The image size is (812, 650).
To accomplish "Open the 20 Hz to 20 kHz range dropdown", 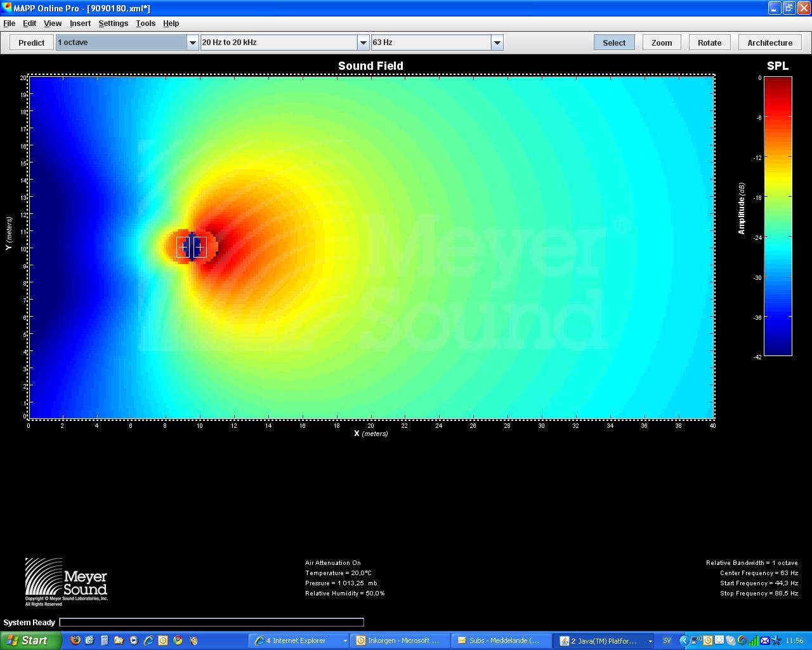I will pos(363,43).
